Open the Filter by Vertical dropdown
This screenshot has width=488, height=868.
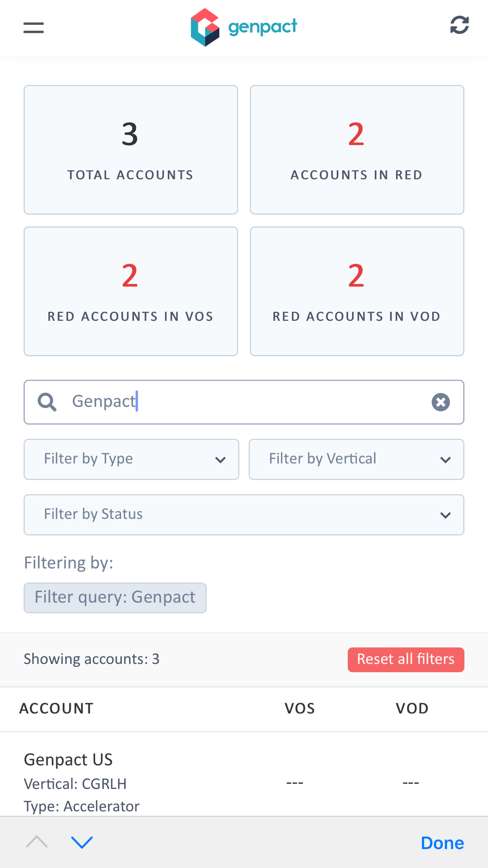point(356,459)
